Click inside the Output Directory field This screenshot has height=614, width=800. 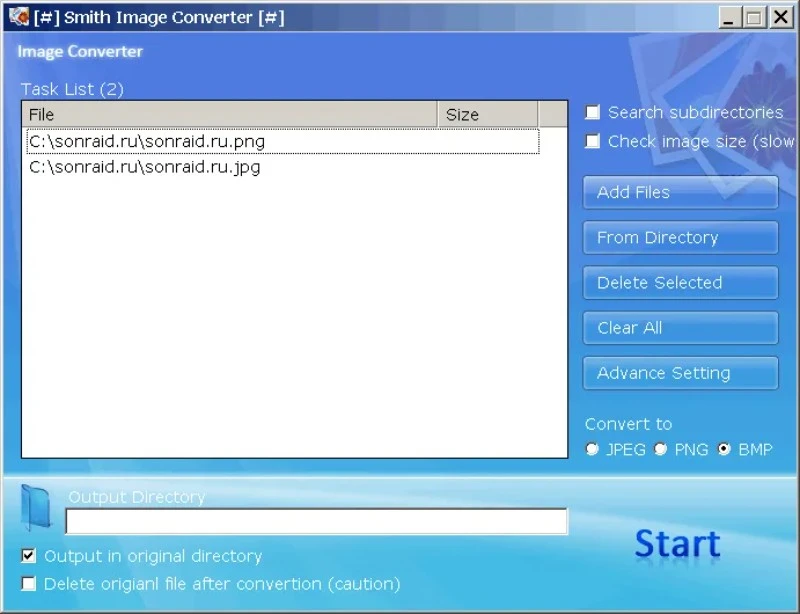[x=316, y=521]
